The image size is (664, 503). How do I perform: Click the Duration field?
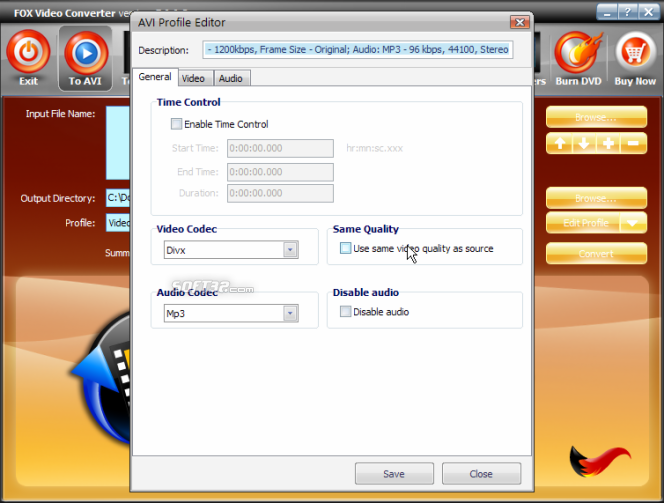point(280,193)
